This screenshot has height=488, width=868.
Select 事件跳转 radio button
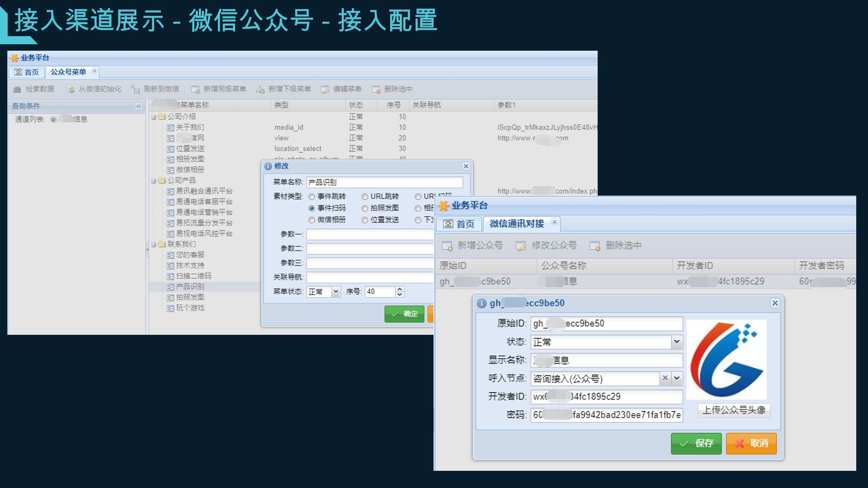point(311,197)
